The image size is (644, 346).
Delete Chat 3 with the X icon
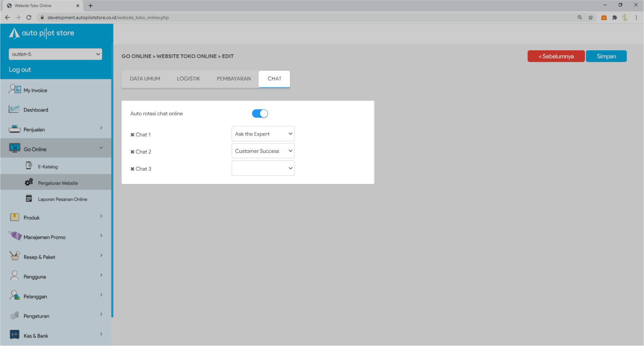tap(132, 169)
